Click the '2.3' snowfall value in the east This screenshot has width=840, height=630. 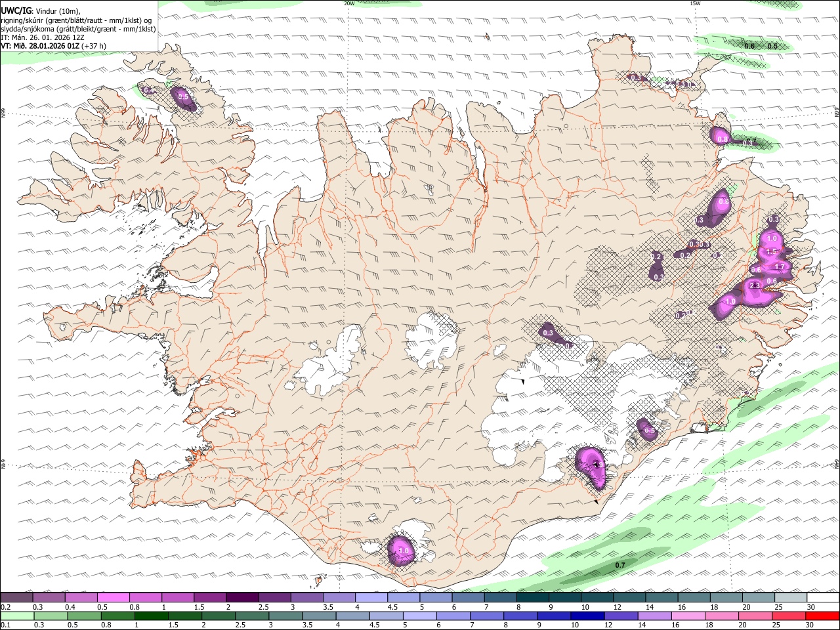755,285
